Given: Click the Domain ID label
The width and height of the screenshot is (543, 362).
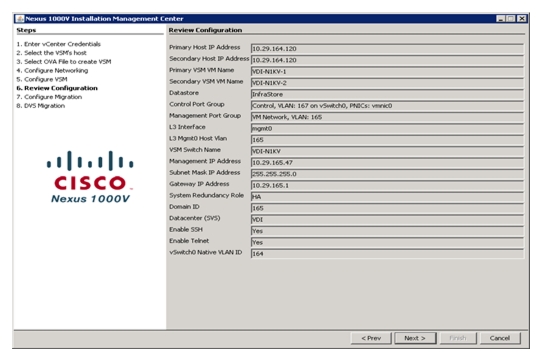Looking at the screenshot, I should 184,207.
